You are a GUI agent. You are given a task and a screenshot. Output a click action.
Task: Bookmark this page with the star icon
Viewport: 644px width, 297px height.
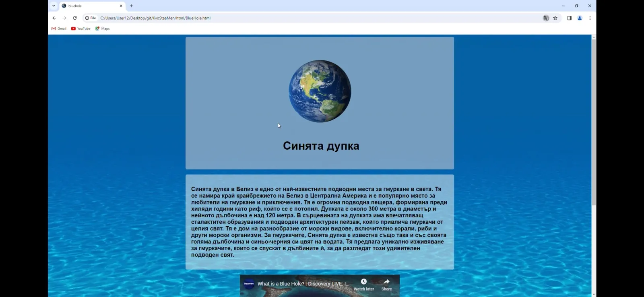click(x=555, y=18)
